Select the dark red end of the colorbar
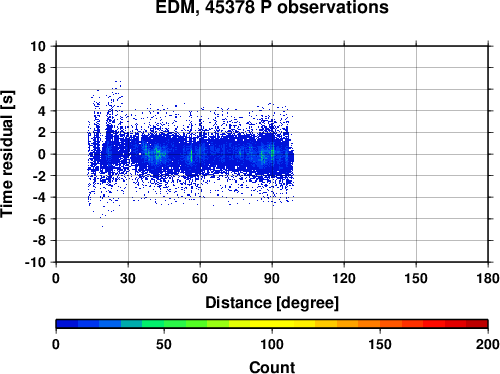This screenshot has height=374, width=500. [x=477, y=324]
